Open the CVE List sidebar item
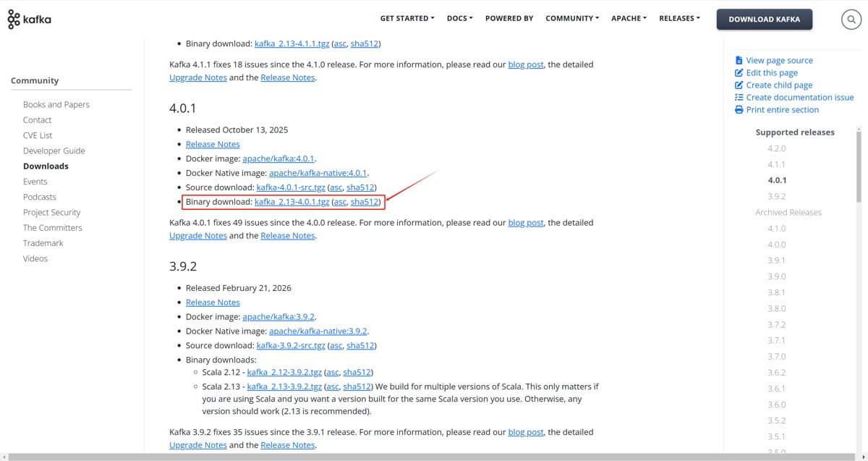868x461 pixels. tap(38, 135)
